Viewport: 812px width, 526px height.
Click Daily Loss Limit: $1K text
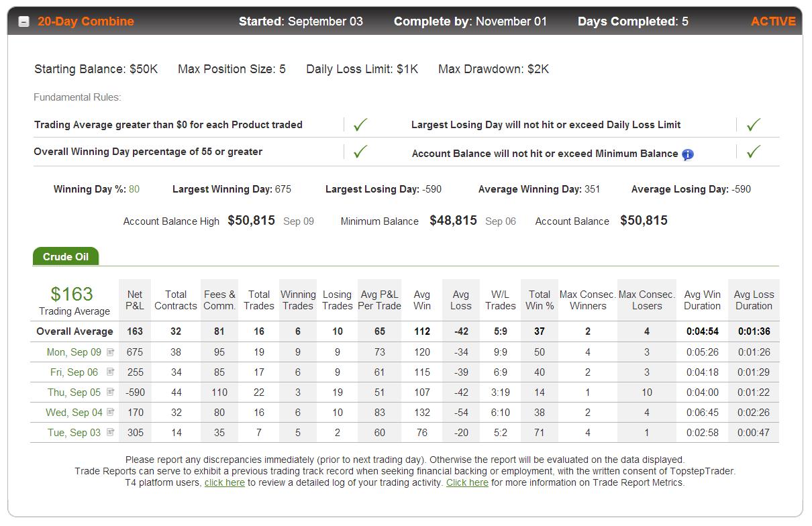(x=362, y=69)
